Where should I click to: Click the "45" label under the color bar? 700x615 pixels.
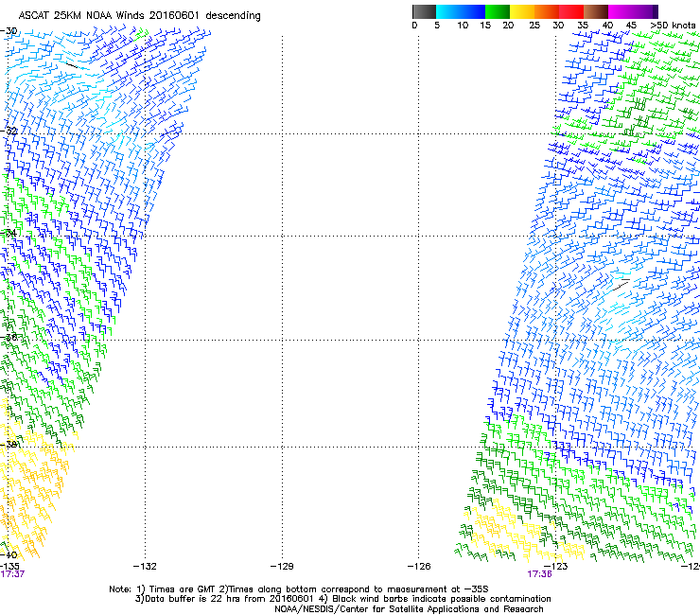click(x=631, y=26)
